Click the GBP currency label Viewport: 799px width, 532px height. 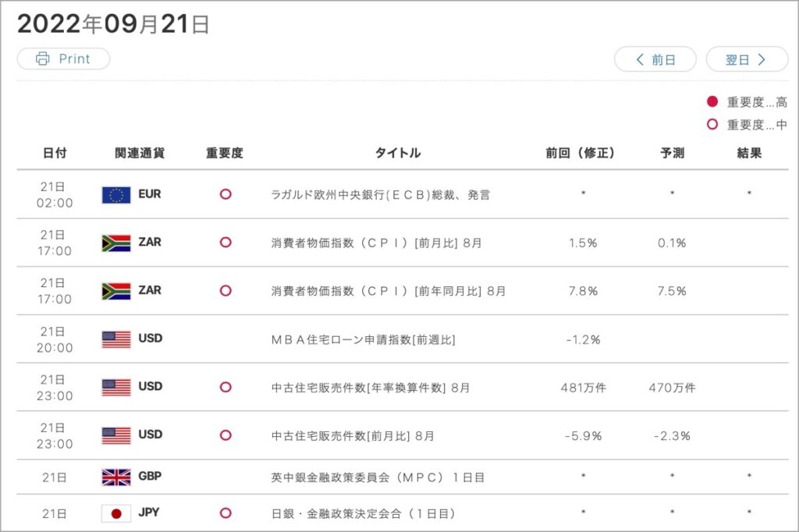click(x=150, y=476)
